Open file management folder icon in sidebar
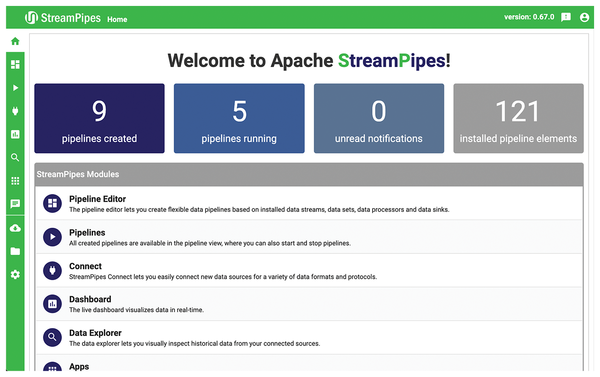This screenshot has width=600, height=377. (15, 251)
